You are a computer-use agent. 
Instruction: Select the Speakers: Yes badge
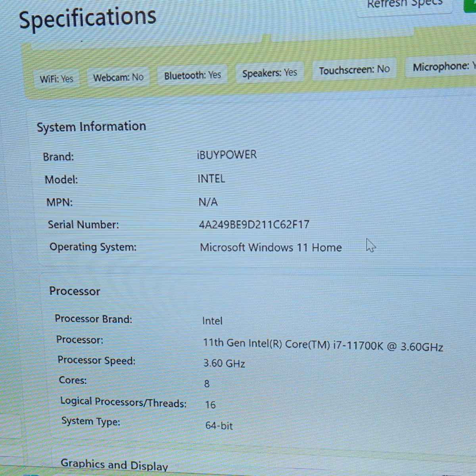click(269, 73)
